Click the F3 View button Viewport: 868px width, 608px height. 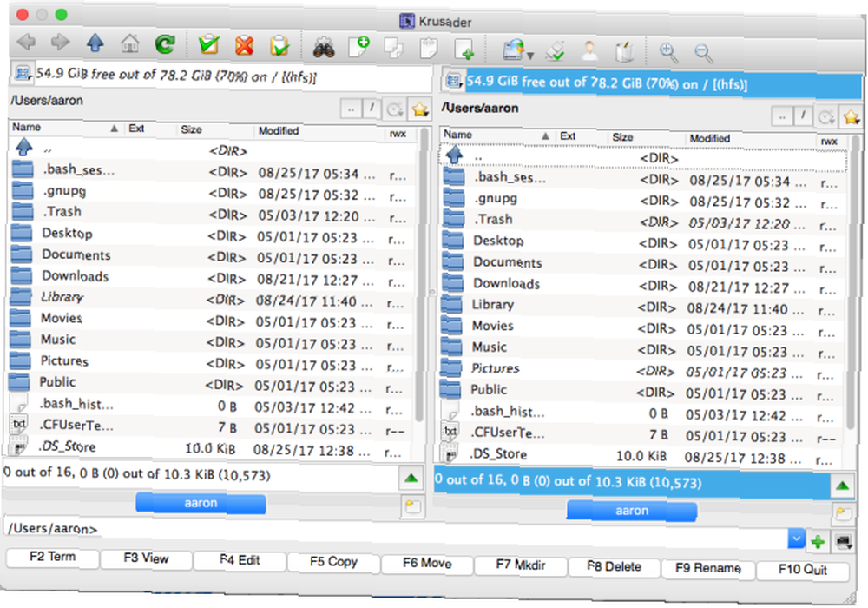point(146,558)
